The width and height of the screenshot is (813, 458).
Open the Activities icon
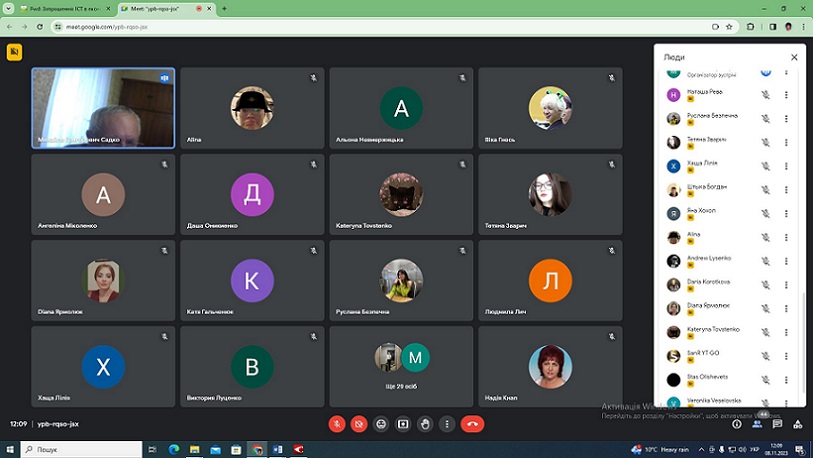[798, 424]
